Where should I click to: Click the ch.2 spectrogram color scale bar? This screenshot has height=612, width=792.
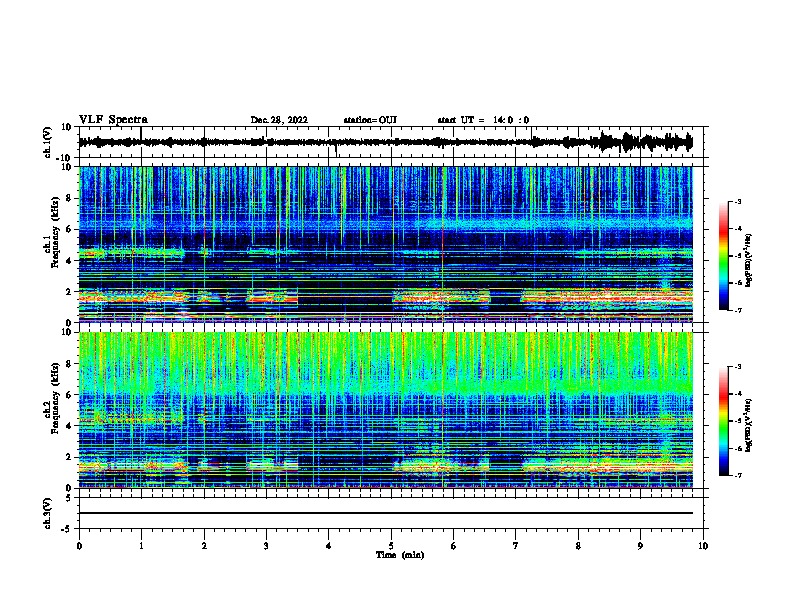pyautogui.click(x=724, y=421)
